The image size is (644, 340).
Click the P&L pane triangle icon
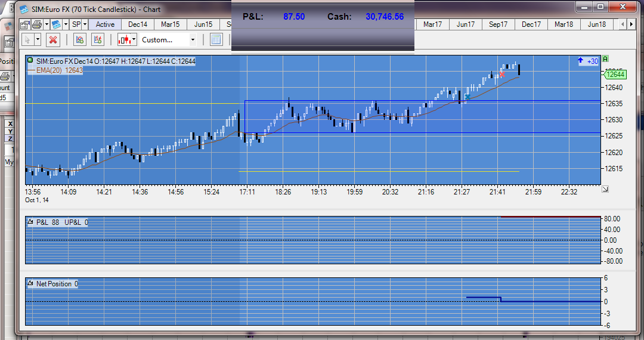30,222
